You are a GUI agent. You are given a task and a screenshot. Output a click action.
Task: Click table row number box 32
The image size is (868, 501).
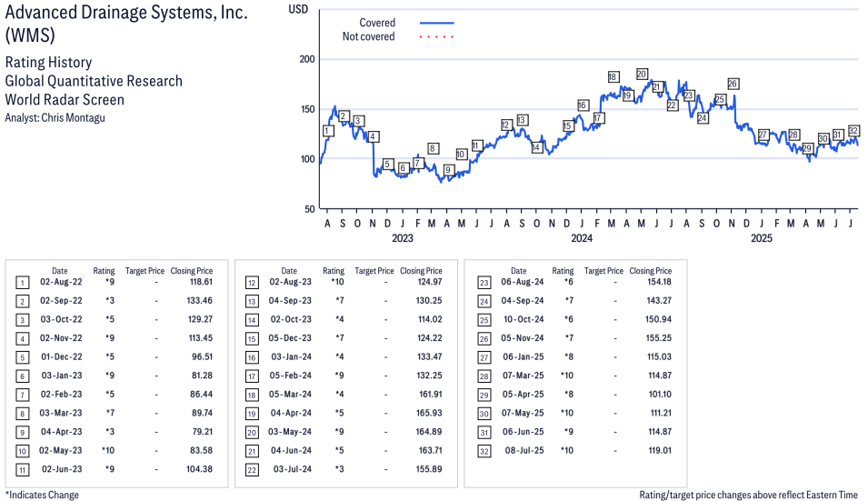(x=484, y=451)
